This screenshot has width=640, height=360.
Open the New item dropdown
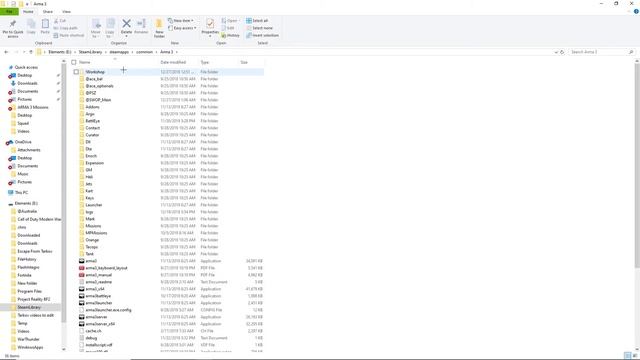click(x=181, y=20)
